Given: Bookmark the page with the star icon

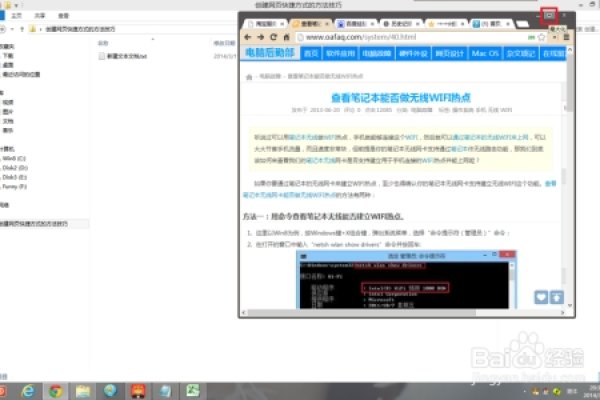Looking at the screenshot, I should 541,37.
